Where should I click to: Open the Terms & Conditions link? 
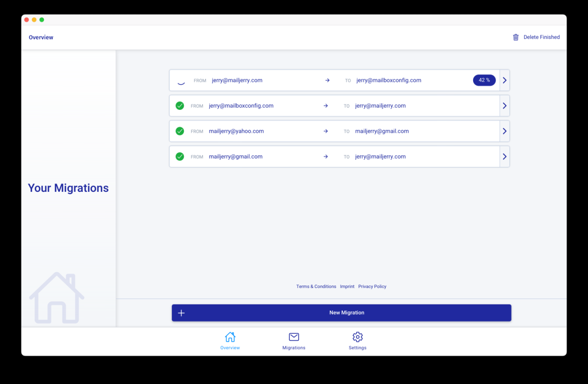pyautogui.click(x=316, y=287)
